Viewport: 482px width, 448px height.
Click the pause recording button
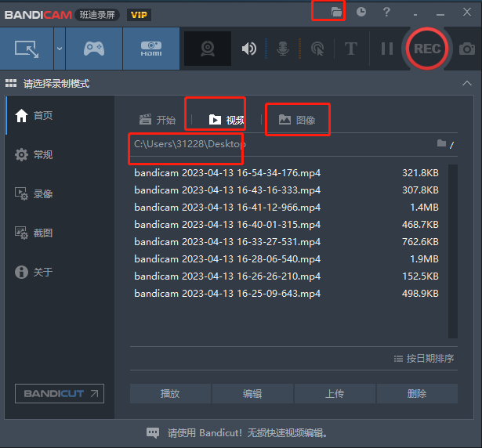[x=386, y=49]
